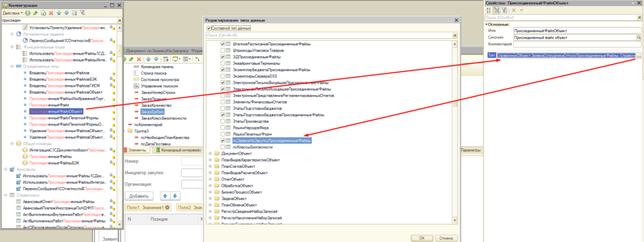Screen dimensions: 644x242
Task: Click the red Delete icon in the Конфигурация toolbar
Action: pyautogui.click(x=51, y=13)
